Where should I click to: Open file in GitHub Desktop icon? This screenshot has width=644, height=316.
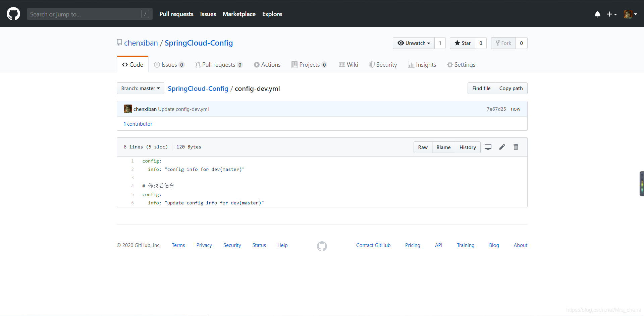(488, 147)
